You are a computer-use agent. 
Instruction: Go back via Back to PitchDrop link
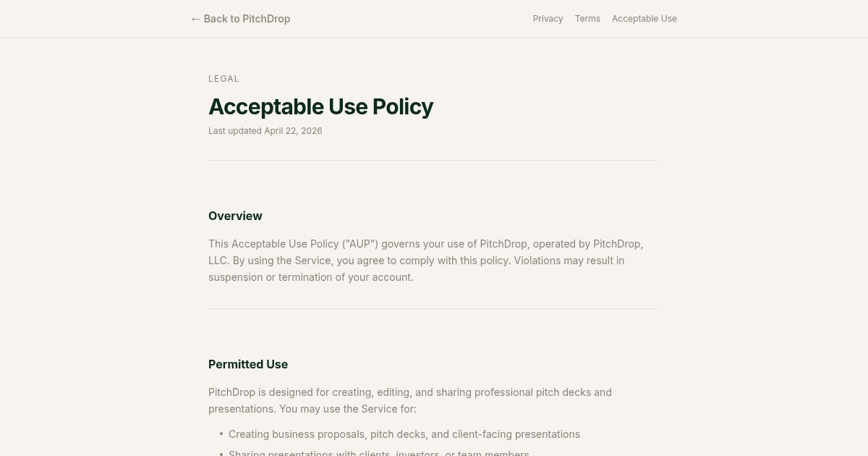point(240,19)
